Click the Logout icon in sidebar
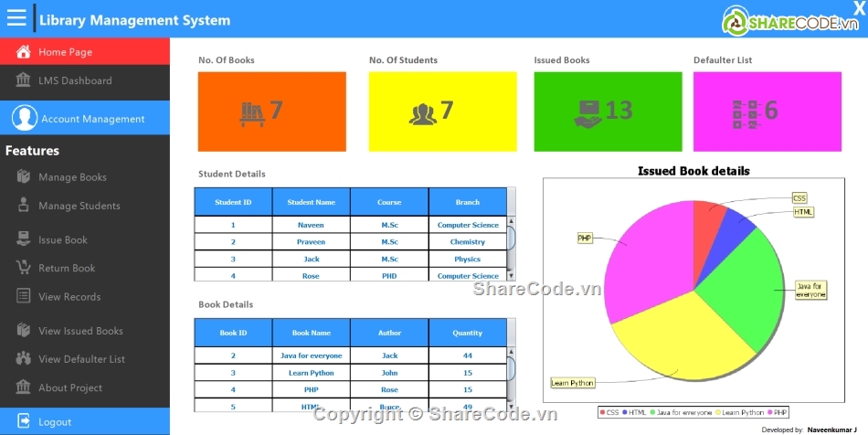 (24, 421)
